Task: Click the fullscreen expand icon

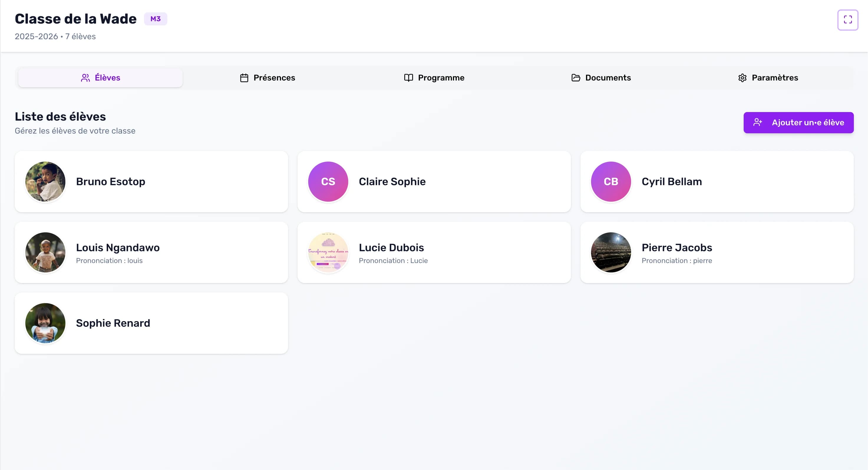Action: (x=847, y=20)
